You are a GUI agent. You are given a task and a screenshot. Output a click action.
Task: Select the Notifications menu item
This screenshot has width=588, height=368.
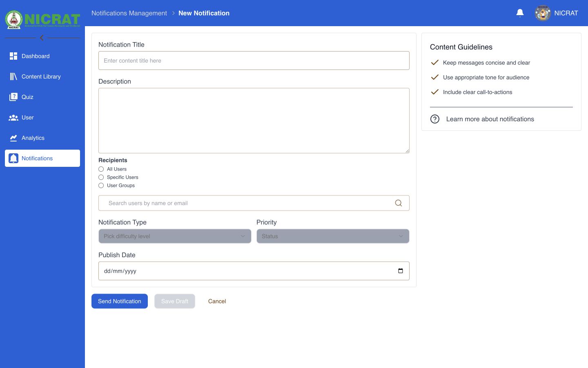42,158
